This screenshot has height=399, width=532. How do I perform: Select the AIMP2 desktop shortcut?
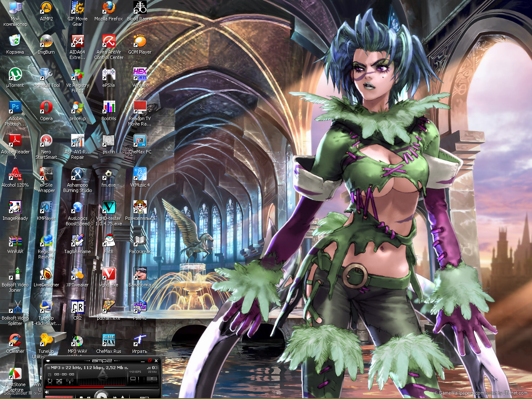pyautogui.click(x=46, y=8)
